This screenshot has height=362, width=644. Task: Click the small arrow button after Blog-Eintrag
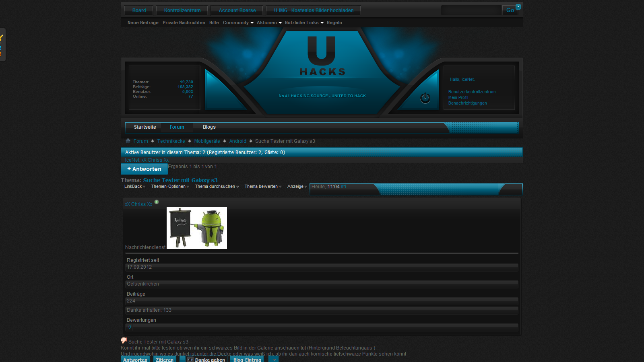[274, 359]
